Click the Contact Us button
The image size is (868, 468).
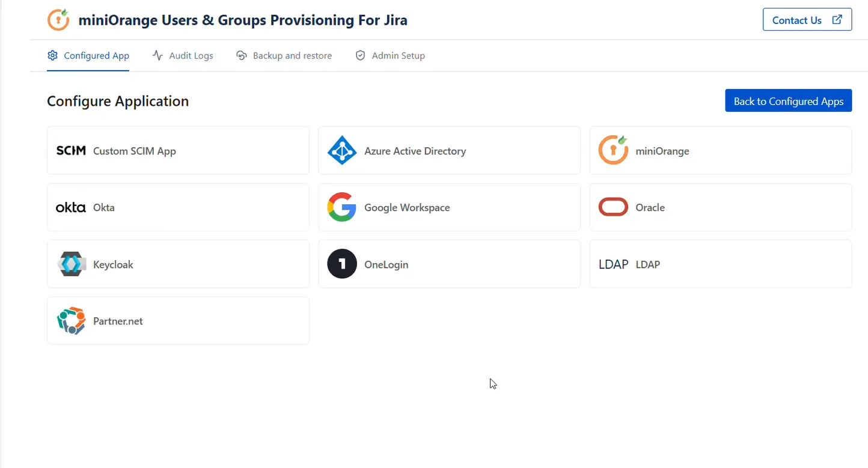pos(807,20)
